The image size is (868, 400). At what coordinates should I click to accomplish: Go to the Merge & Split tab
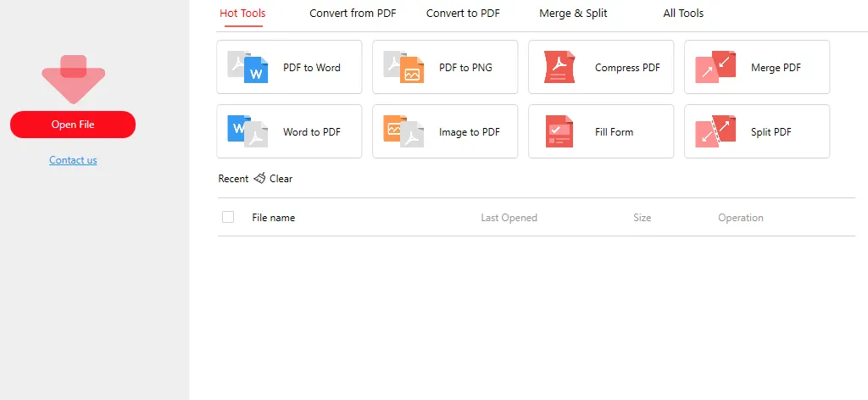(x=573, y=14)
